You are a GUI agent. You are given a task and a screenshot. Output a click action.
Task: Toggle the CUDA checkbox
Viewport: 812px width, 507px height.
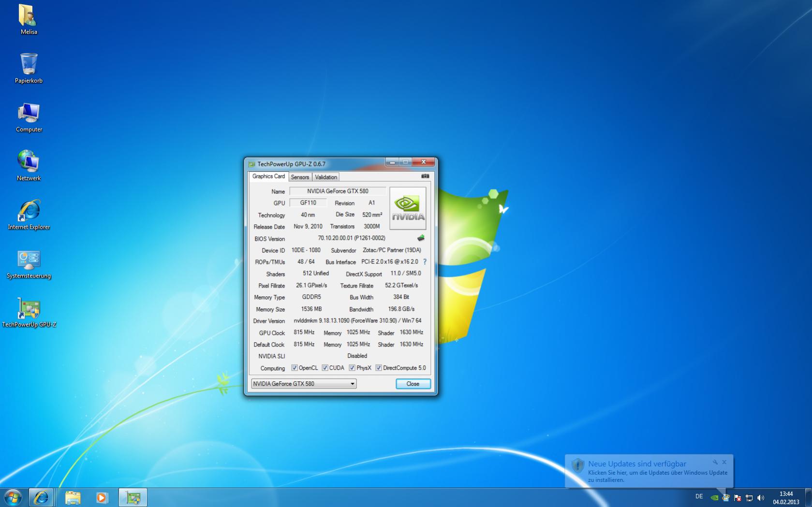pyautogui.click(x=325, y=368)
